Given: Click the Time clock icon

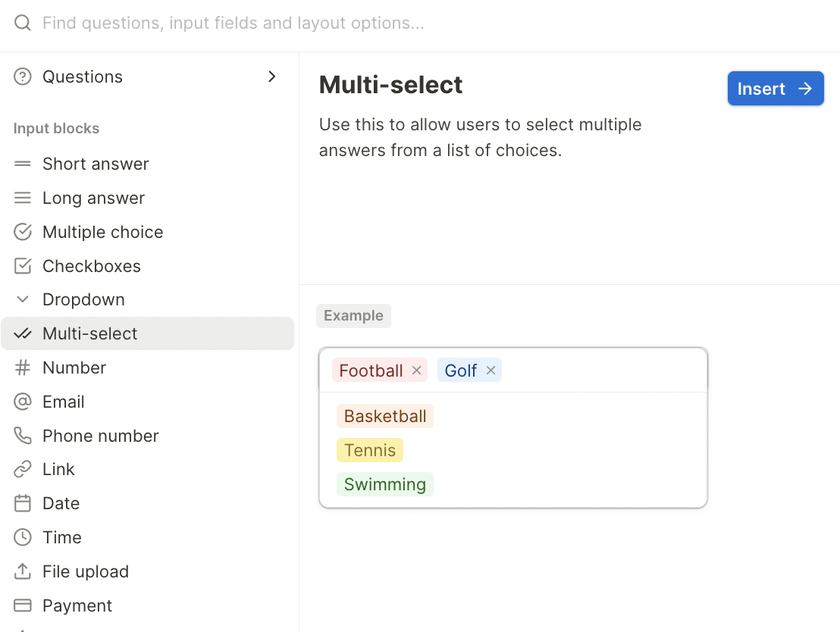Looking at the screenshot, I should point(23,537).
